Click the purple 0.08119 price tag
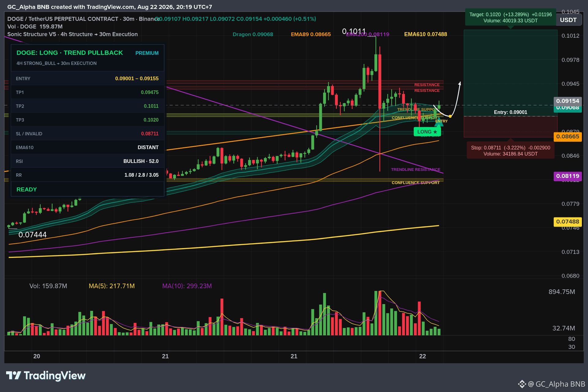This screenshot has width=588, height=392. [x=568, y=176]
